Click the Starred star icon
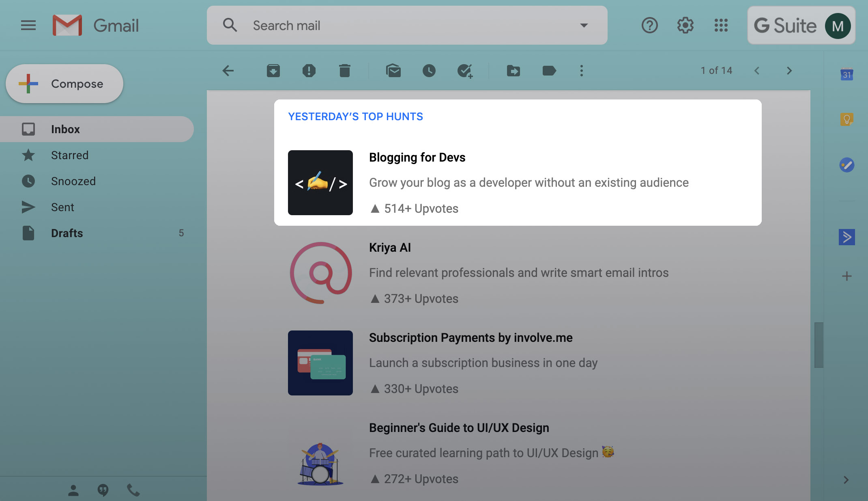The height and width of the screenshot is (501, 868). pos(28,155)
